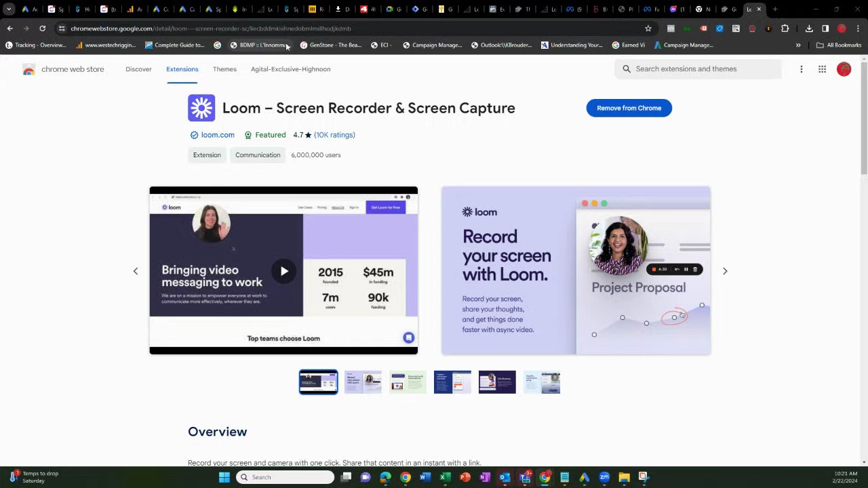Switch to the Discover tab

tap(138, 69)
